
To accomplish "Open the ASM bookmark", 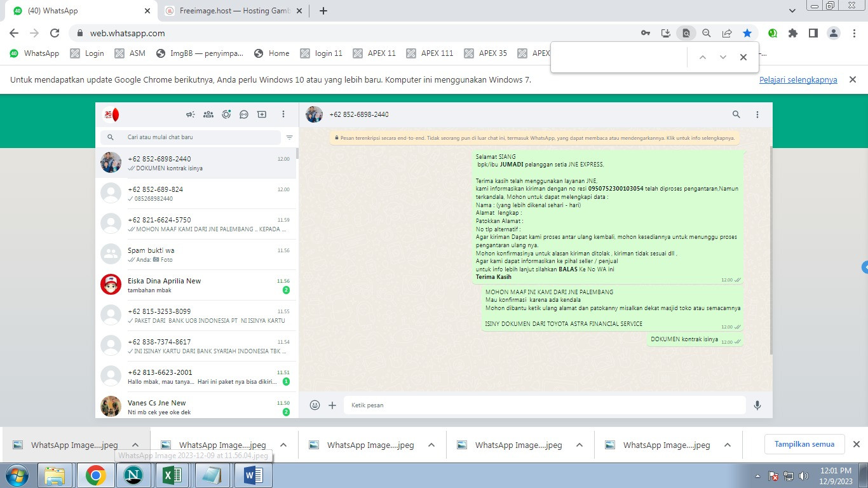I will 130,53.
